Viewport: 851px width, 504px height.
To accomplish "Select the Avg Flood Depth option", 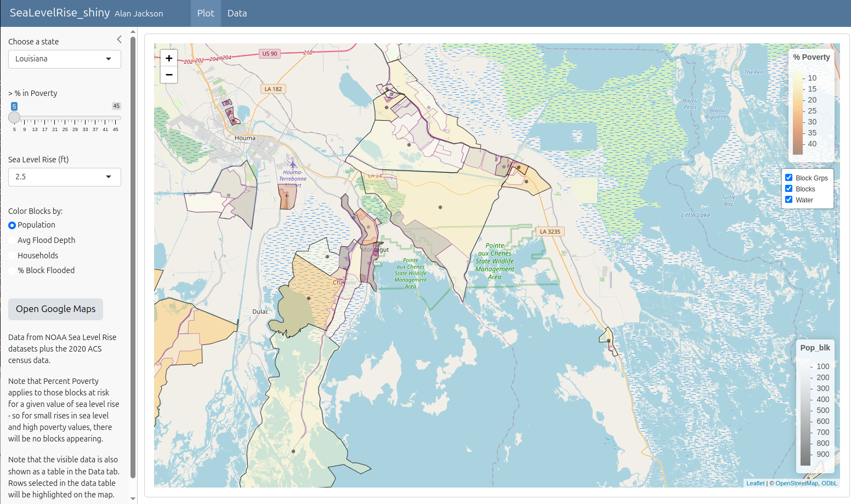I will click(12, 240).
